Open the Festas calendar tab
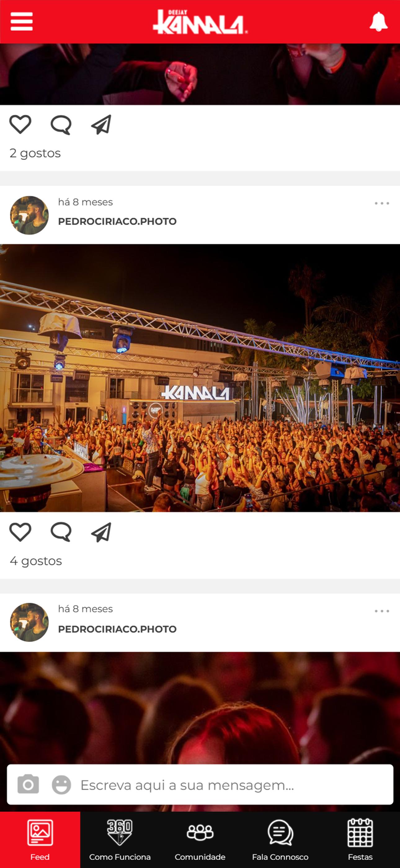Image resolution: width=400 pixels, height=868 pixels. 360,840
